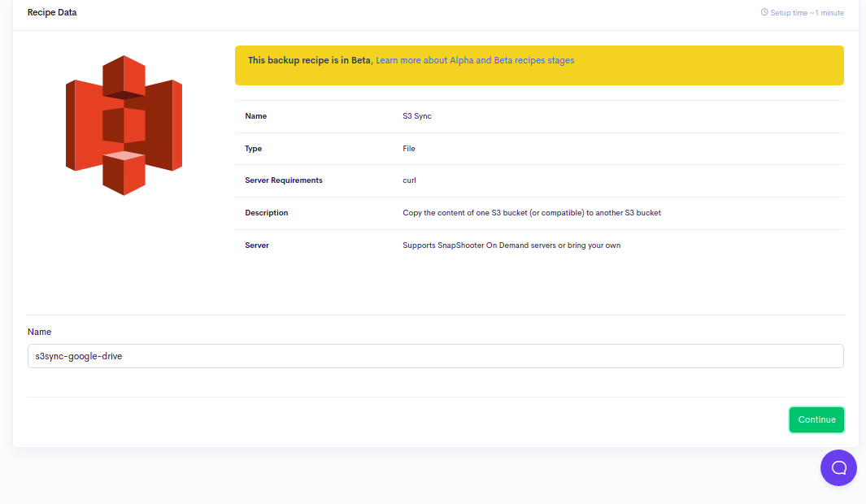Click the 'Name' row label in details table
This screenshot has height=504, width=866.
(255, 116)
